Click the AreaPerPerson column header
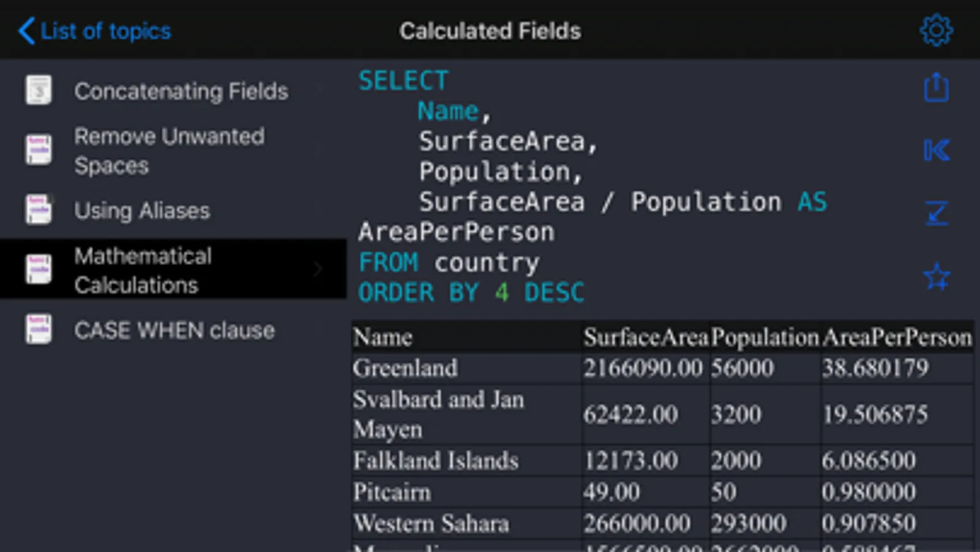 (x=897, y=337)
